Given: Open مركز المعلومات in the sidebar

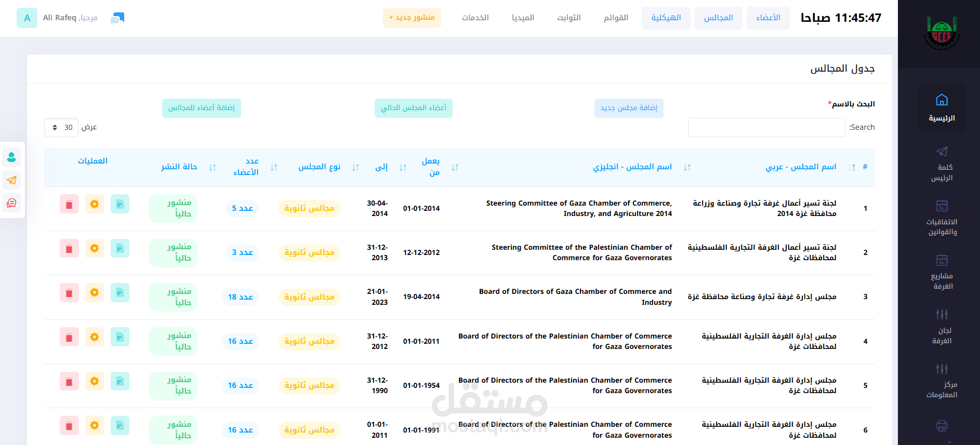Looking at the screenshot, I should pos(942,381).
